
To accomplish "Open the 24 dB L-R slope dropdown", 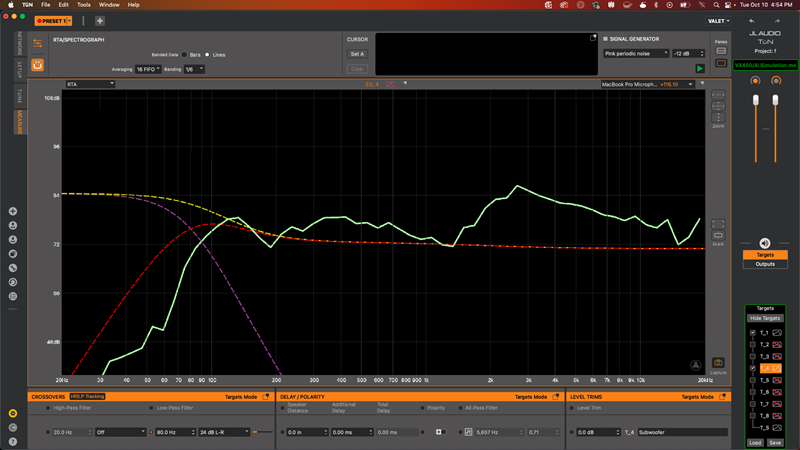I will [224, 432].
